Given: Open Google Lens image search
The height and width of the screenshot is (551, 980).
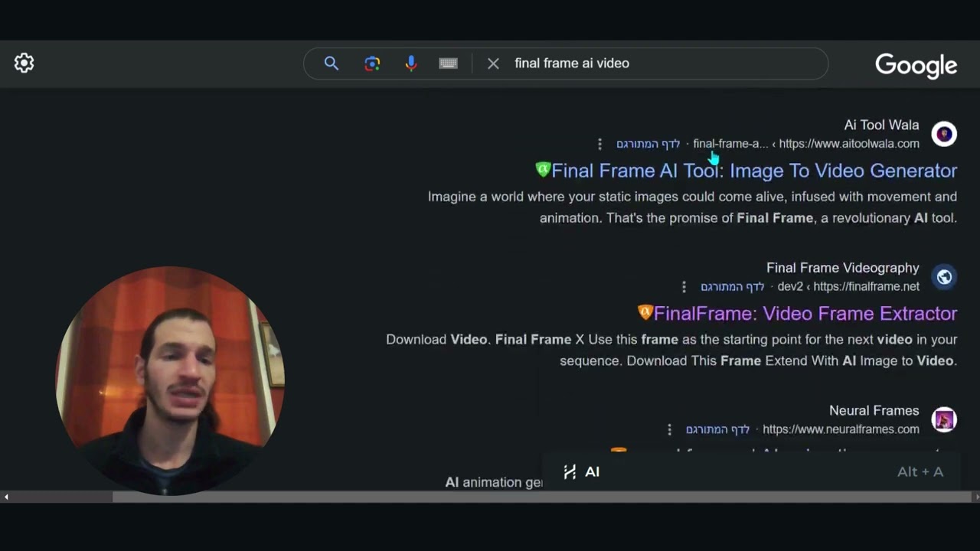Looking at the screenshot, I should pos(372,64).
